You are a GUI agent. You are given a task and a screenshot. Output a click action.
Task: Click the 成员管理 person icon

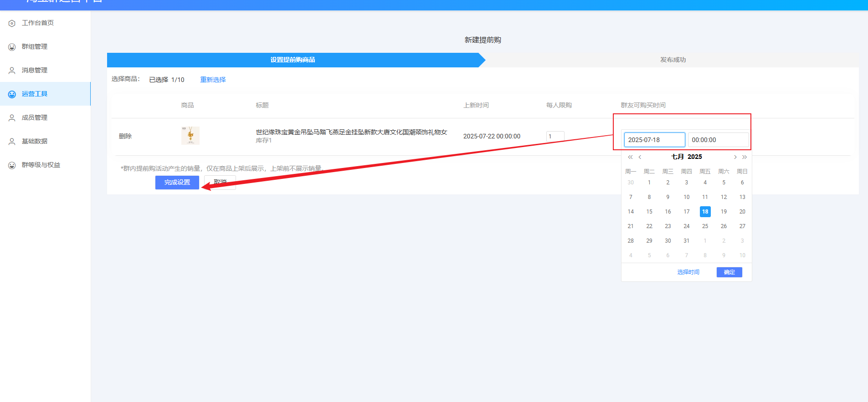coord(12,118)
